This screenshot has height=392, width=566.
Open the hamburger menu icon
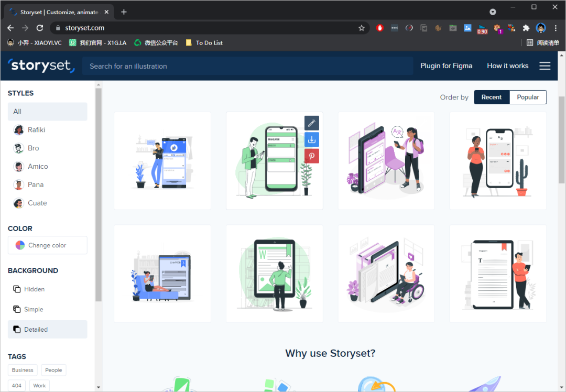pyautogui.click(x=545, y=66)
